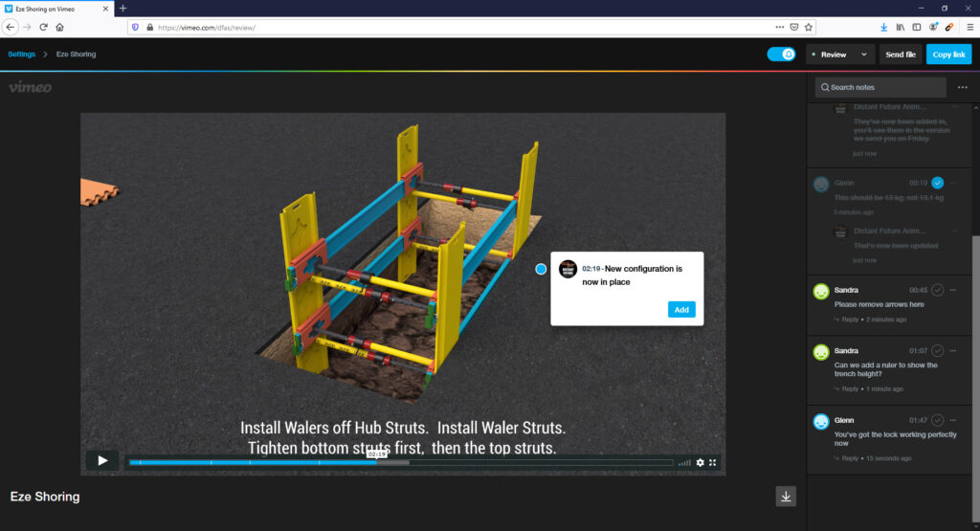
Task: Open options for Glenn's 01:47 note
Action: 952,420
